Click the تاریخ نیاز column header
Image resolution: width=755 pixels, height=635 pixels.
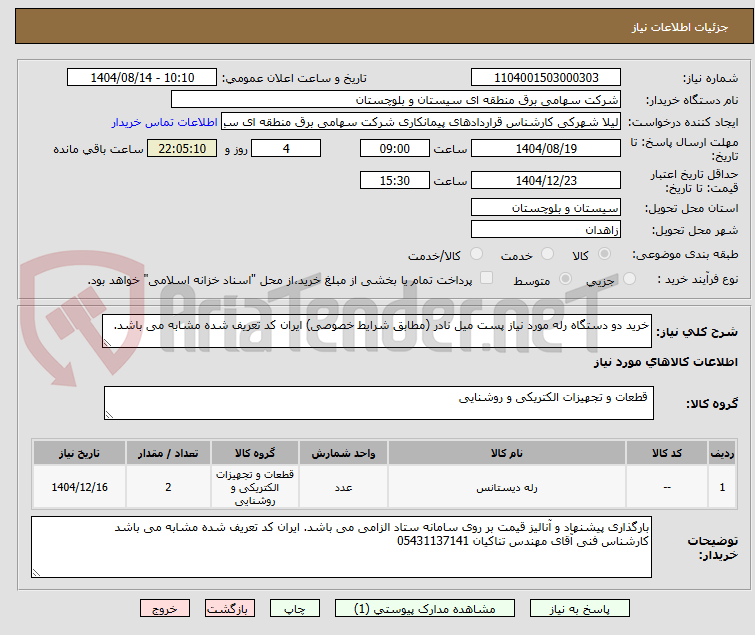[x=79, y=453]
